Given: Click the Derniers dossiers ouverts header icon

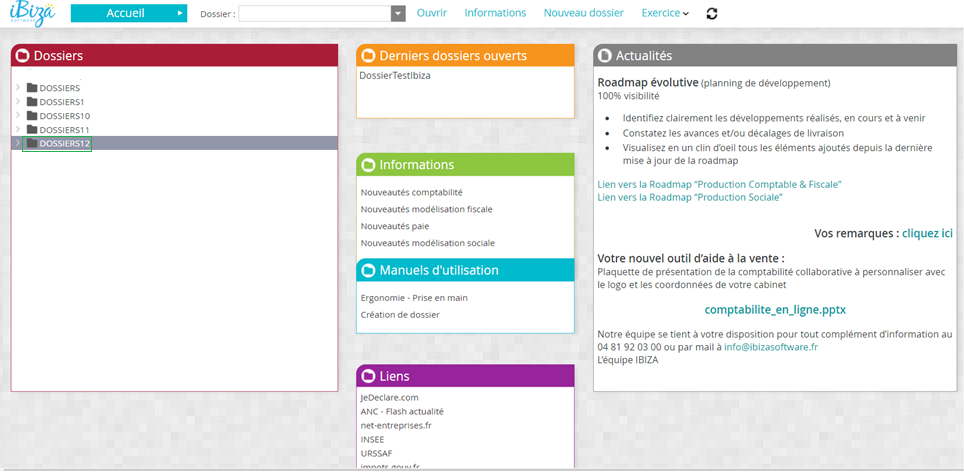Looking at the screenshot, I should tap(368, 56).
